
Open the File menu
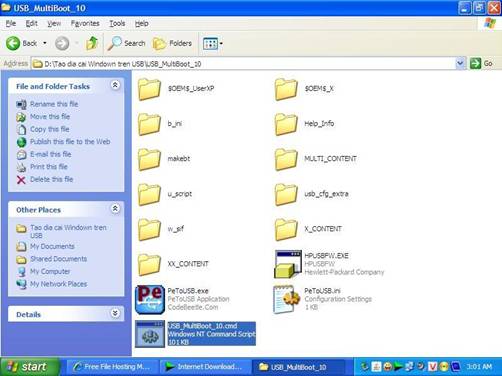11,24
